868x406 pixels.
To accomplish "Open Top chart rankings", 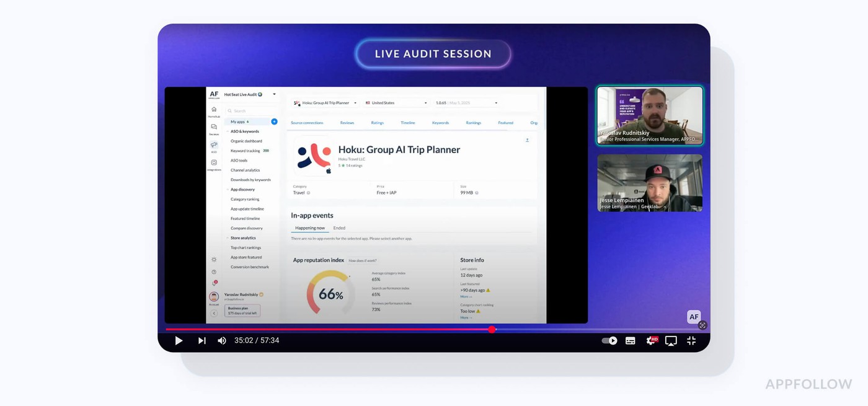I will click(x=246, y=247).
